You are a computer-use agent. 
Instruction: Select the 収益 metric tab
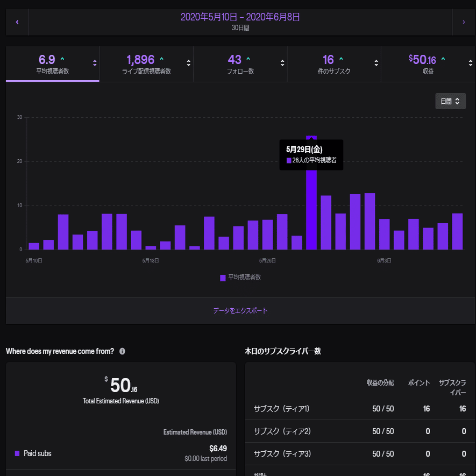pos(428,64)
